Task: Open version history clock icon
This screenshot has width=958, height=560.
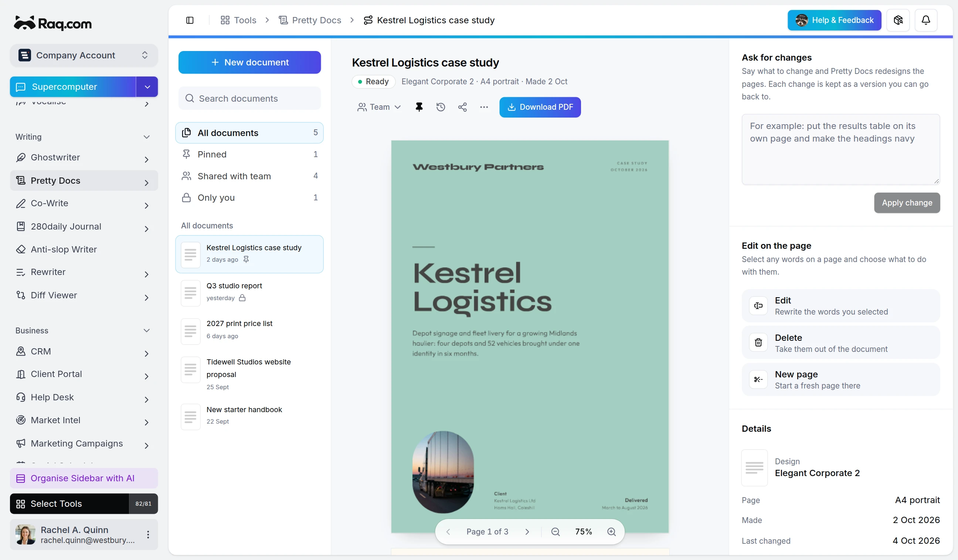Action: pyautogui.click(x=441, y=107)
